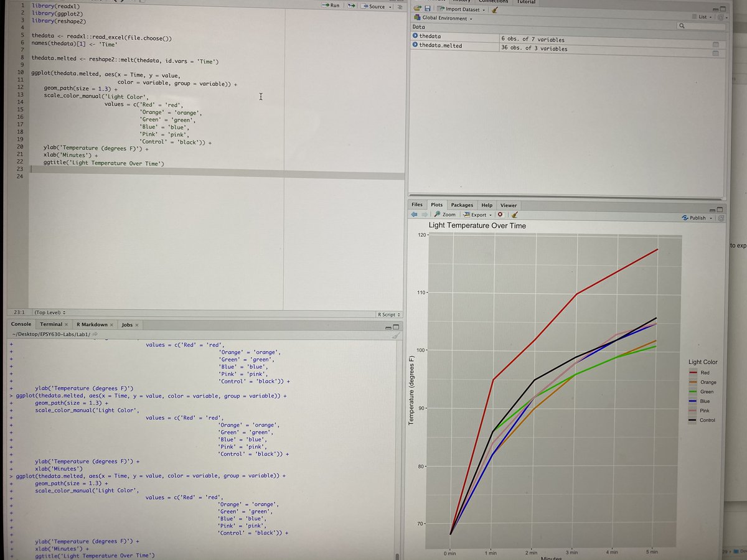747x560 pixels.
Task: Open the (Top Level) scope dropdown
Action: 50,312
